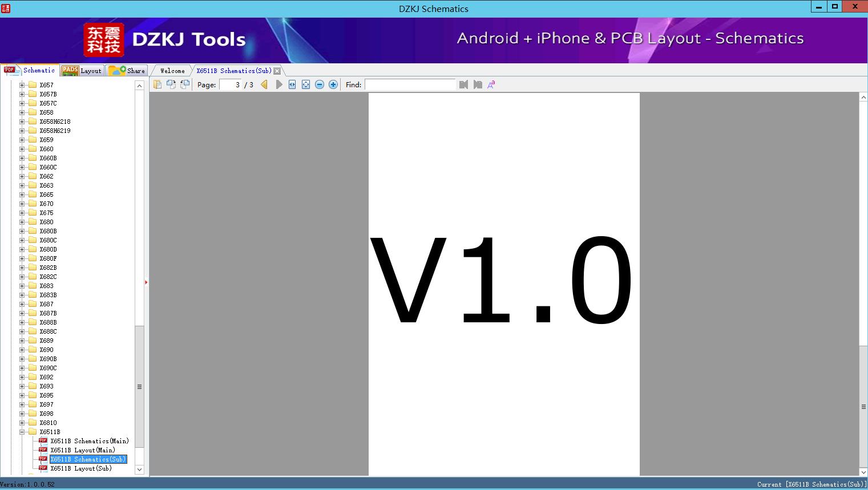Select the X682C folder label
The image size is (868, 490).
(48, 277)
